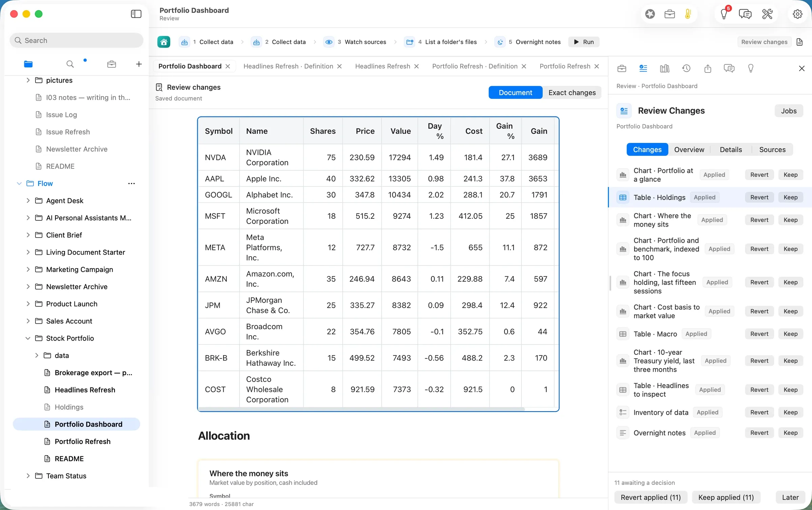Image resolution: width=812 pixels, height=510 pixels.
Task: Expand the Agent Desk folder
Action: [28, 200]
